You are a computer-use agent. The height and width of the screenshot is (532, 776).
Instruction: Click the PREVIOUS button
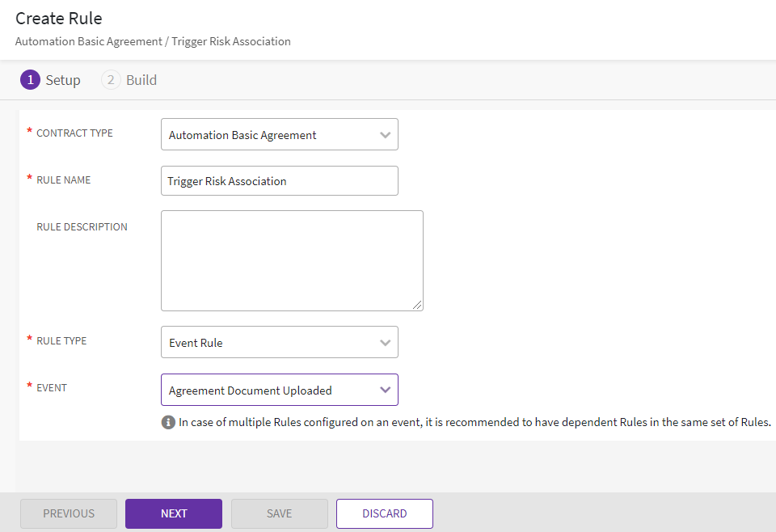pyautogui.click(x=69, y=513)
